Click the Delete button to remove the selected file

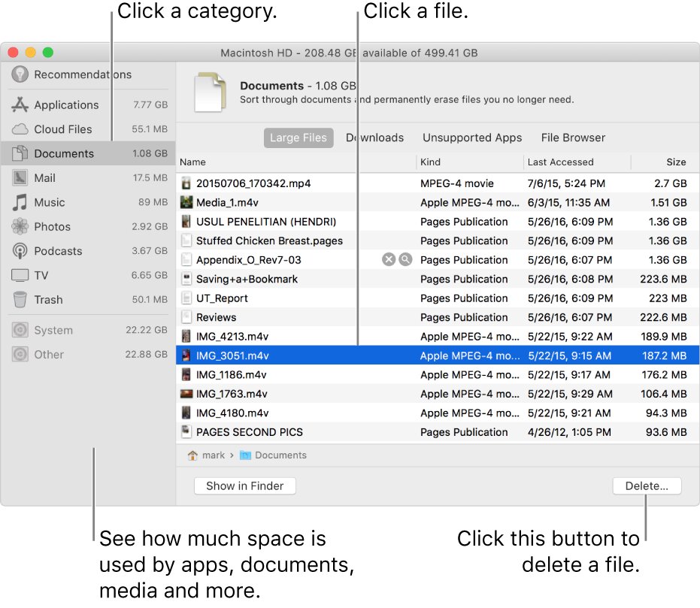pyautogui.click(x=647, y=485)
